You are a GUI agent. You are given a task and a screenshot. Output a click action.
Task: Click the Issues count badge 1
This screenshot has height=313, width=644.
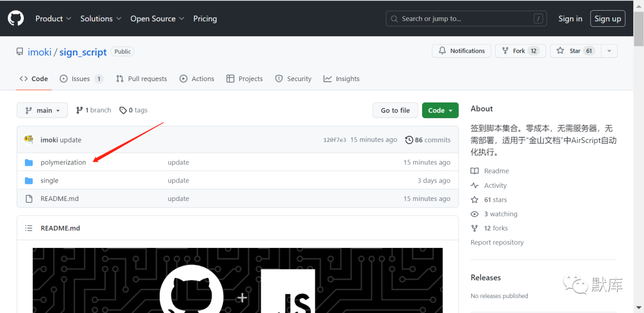[98, 79]
